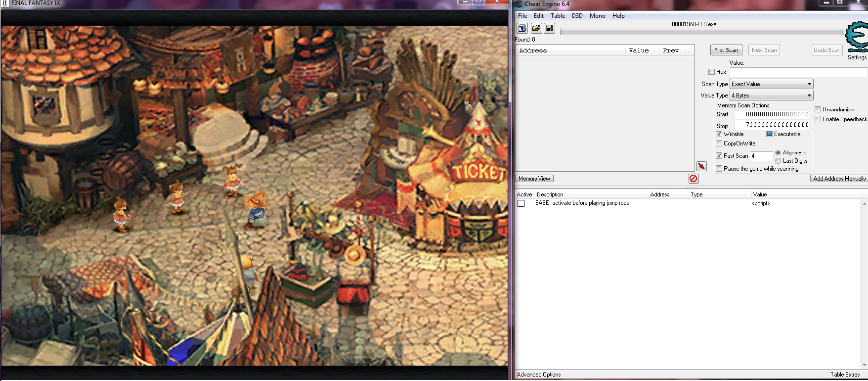Open the Mono menu
Screen dimensions: 868x381
pos(597,16)
